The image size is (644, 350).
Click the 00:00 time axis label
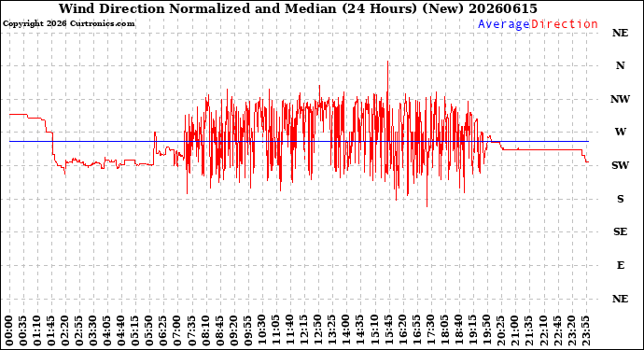point(9,331)
